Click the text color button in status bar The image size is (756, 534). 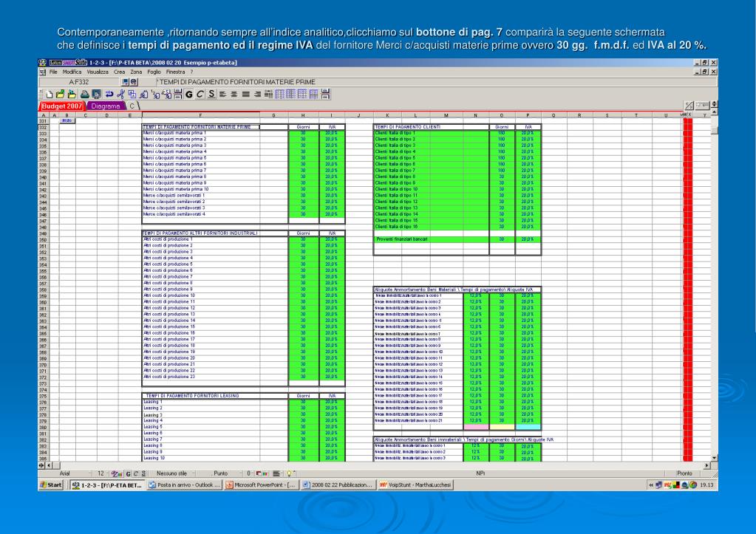coord(116,473)
